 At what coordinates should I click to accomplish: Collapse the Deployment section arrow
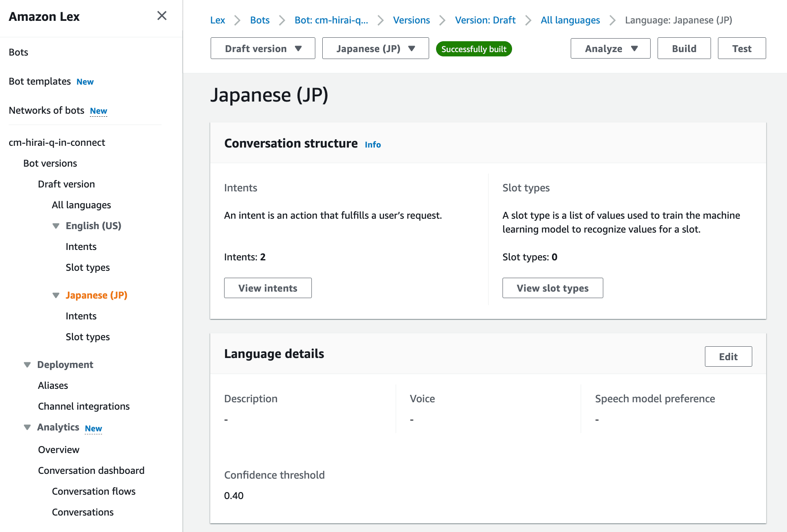[27, 365]
